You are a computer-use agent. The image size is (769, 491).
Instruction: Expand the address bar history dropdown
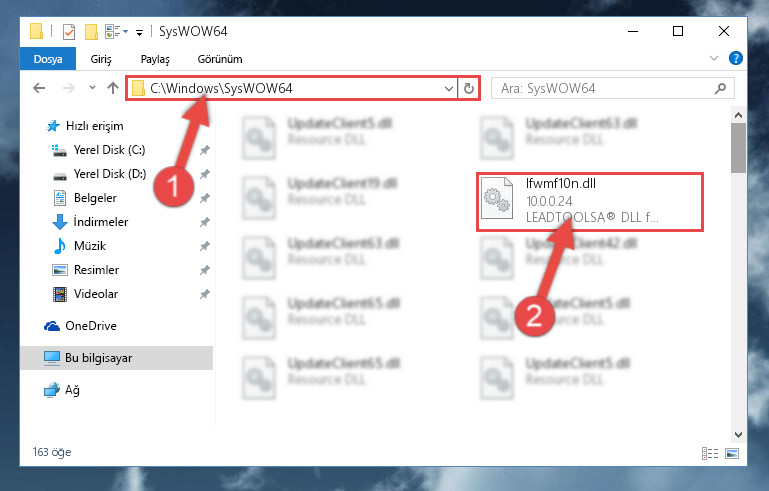[448, 89]
